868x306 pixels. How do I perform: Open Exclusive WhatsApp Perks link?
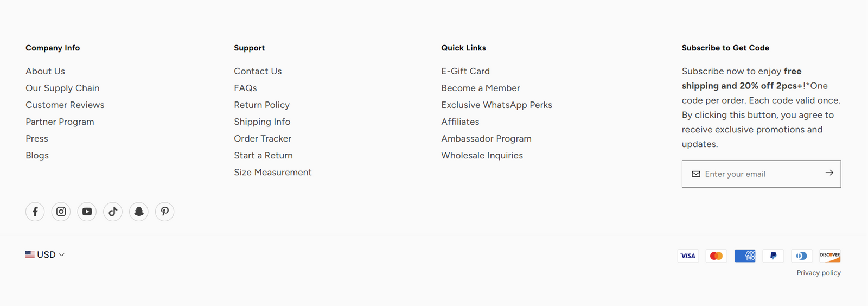496,105
